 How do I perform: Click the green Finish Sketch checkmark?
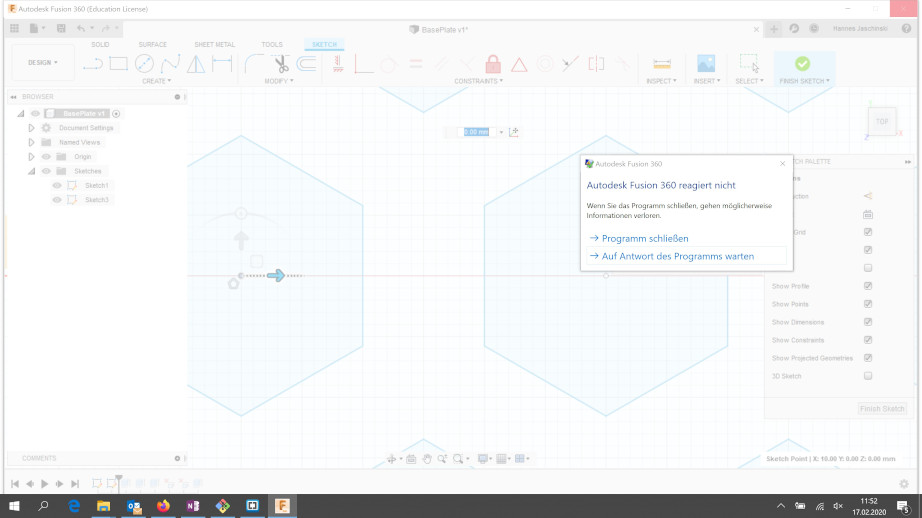(x=802, y=63)
